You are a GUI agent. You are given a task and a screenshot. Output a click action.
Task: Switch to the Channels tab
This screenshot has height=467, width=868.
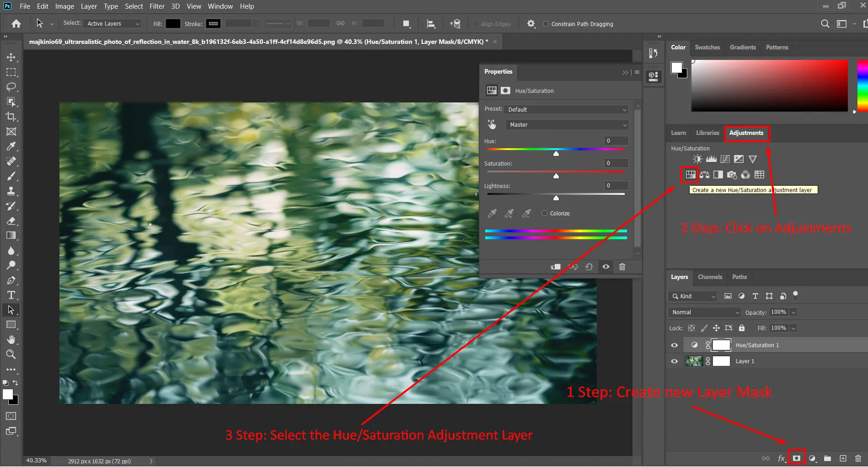coord(710,277)
